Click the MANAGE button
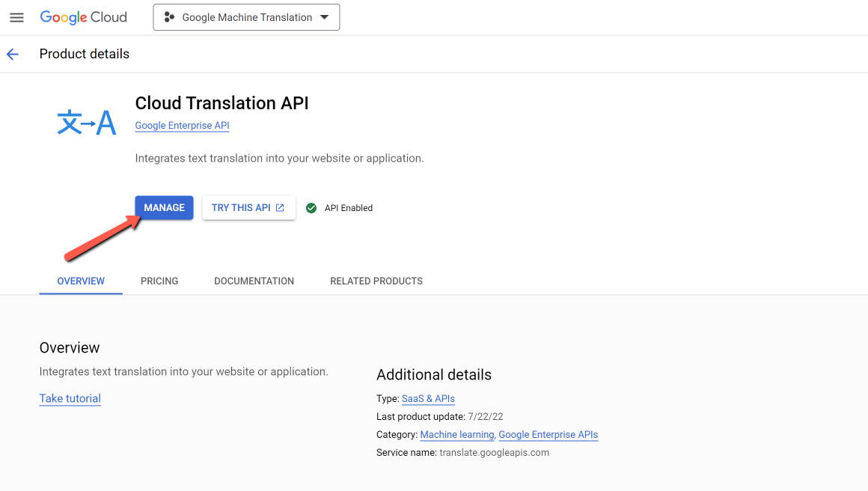This screenshot has width=868, height=491. (165, 207)
